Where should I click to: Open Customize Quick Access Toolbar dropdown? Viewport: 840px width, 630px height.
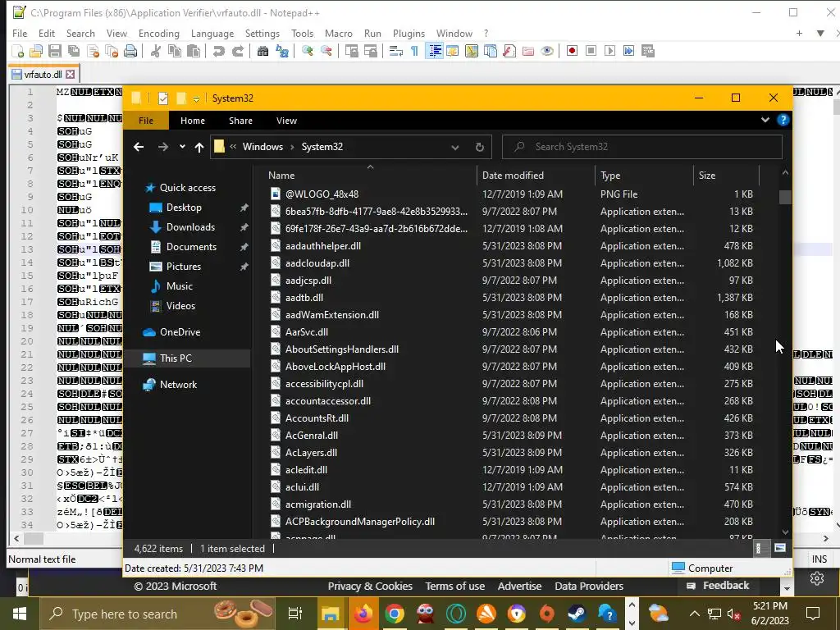(x=197, y=98)
